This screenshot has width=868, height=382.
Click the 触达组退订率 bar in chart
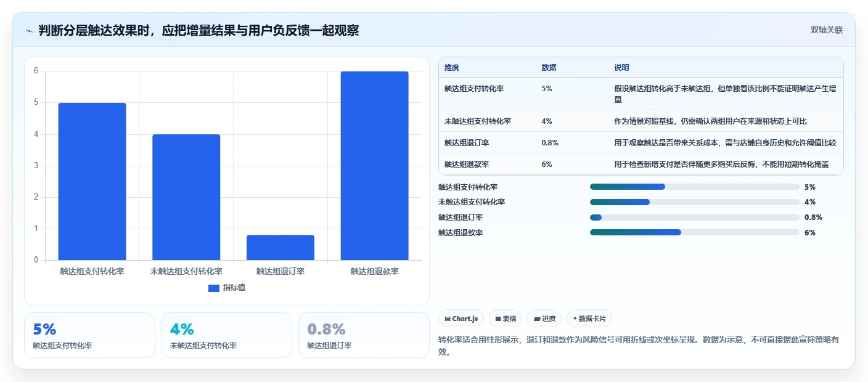point(280,247)
